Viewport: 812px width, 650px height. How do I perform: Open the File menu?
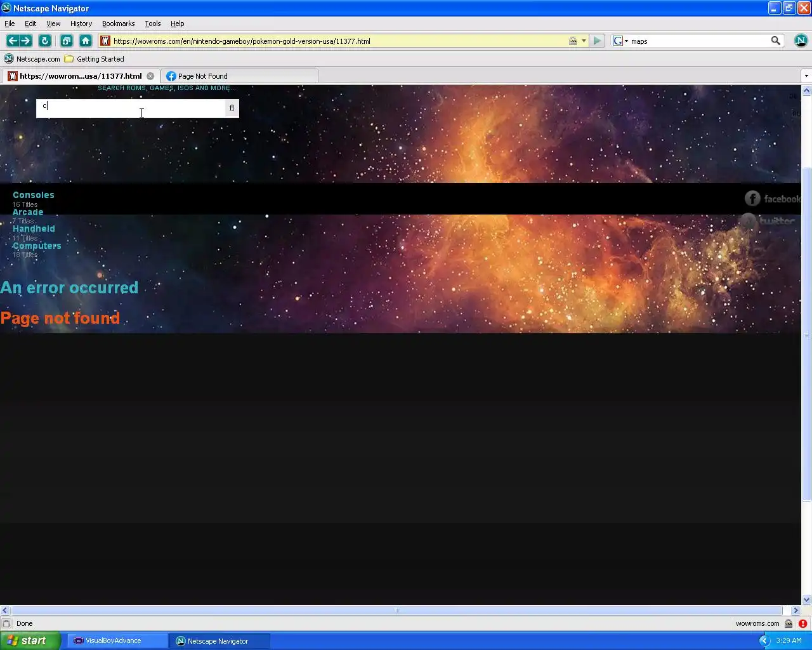point(10,23)
